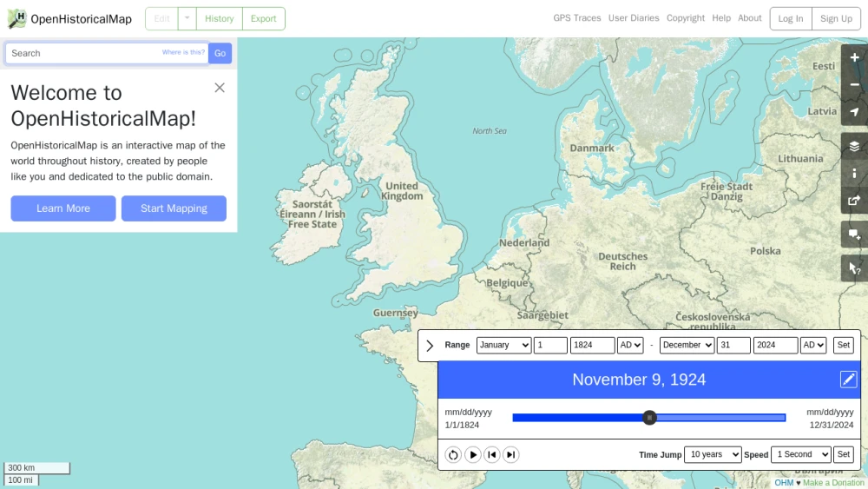Click the OHM attribution link

click(784, 483)
